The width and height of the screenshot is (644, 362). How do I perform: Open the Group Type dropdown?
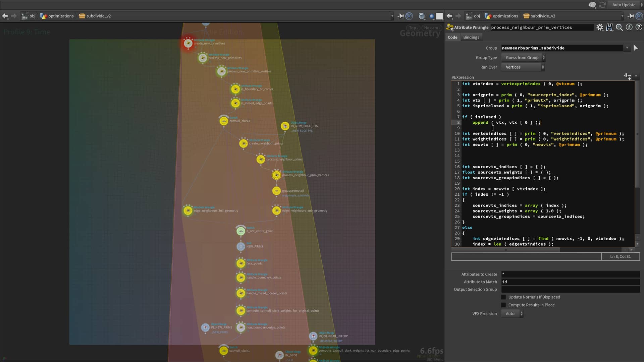click(523, 58)
